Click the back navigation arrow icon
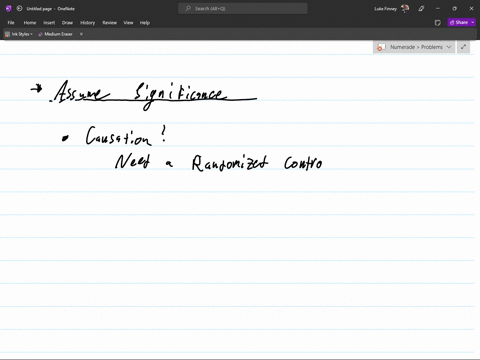Viewport: 480px width, 360px height. 19,9
